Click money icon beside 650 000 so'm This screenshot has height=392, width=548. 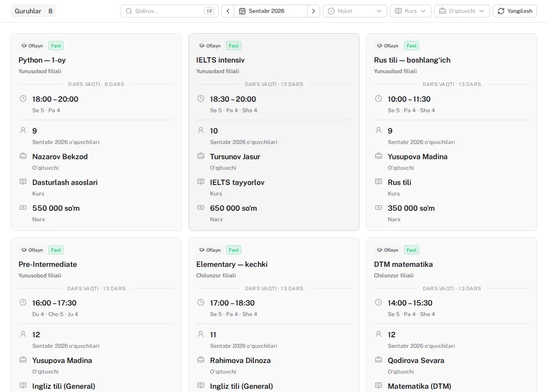(201, 208)
